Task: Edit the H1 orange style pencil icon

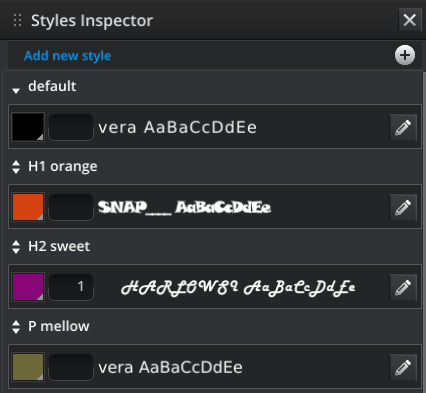Action: click(403, 207)
